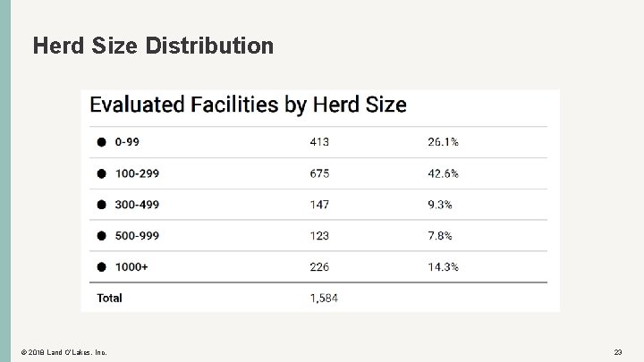The image size is (644, 362).
Task: Select the 1000+ herd size label
Action: [x=132, y=266]
